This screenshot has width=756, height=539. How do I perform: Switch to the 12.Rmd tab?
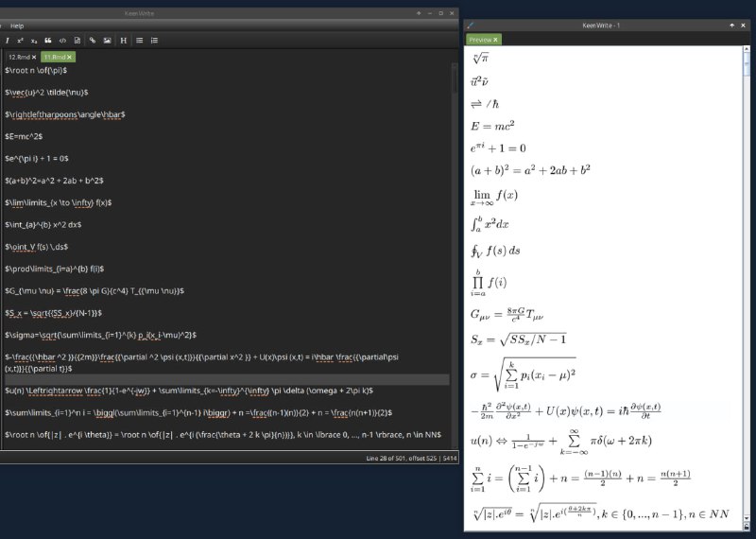click(x=19, y=57)
